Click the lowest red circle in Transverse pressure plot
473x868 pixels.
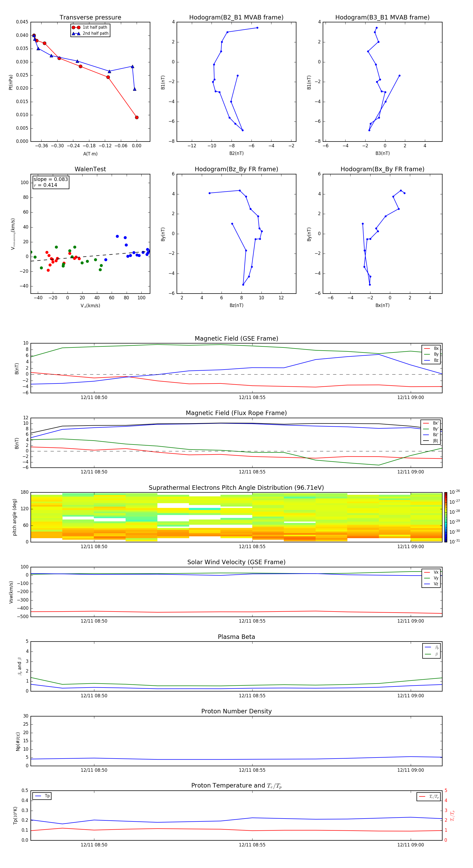(137, 117)
